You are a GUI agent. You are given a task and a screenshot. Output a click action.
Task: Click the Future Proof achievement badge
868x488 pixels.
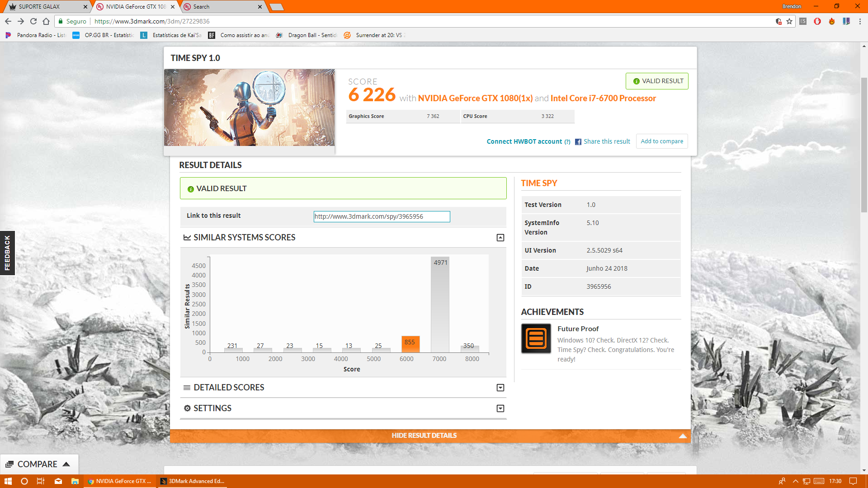tap(536, 338)
